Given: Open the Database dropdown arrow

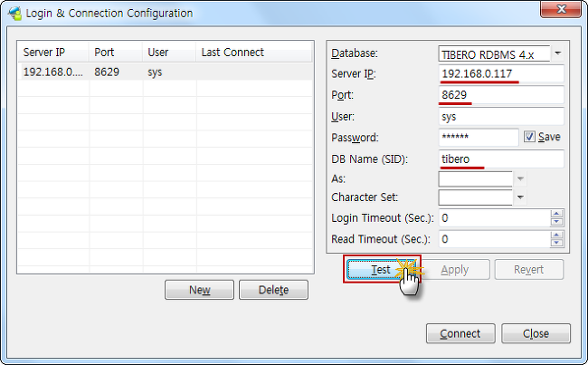Looking at the screenshot, I should click(x=557, y=53).
